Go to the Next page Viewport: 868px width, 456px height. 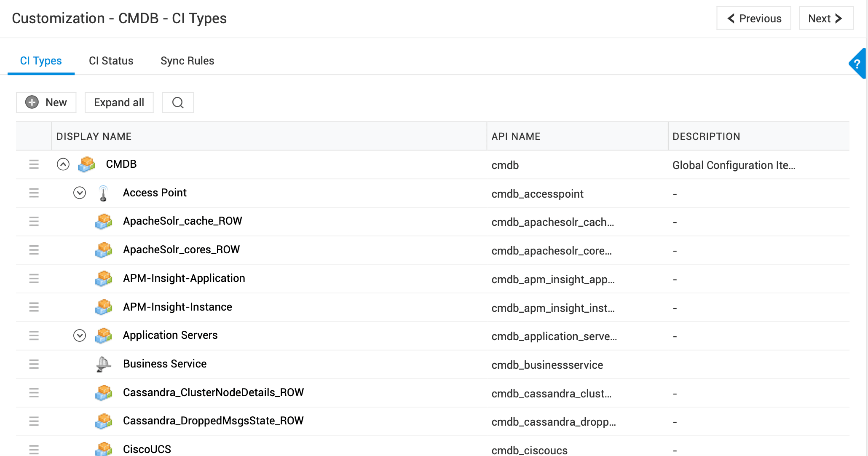pyautogui.click(x=825, y=19)
